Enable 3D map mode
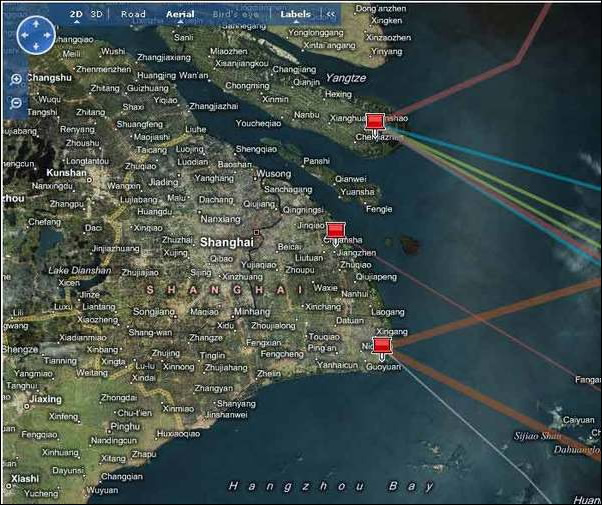The image size is (602, 505). click(x=97, y=15)
